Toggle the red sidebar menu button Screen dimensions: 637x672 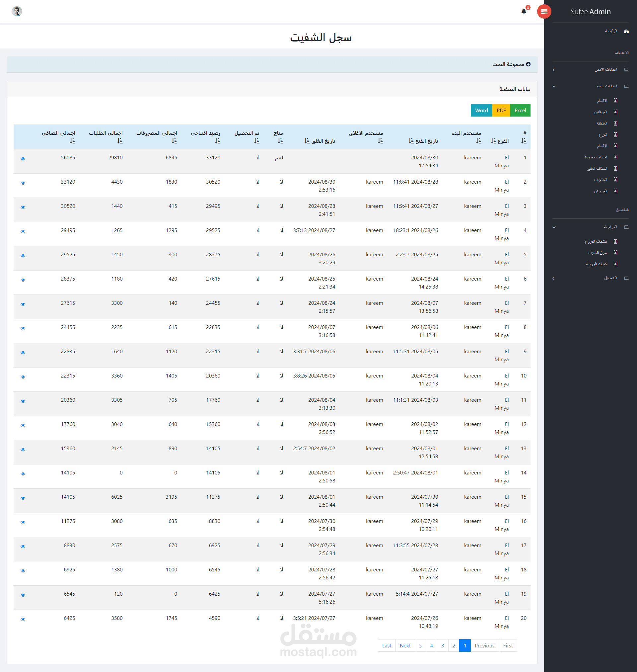point(544,12)
